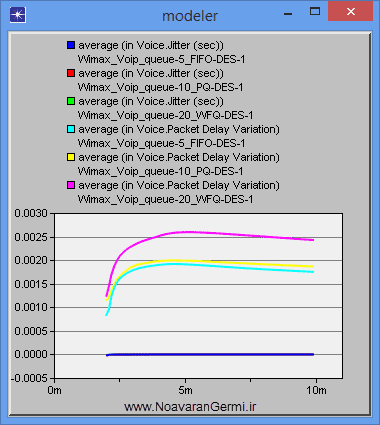Select the text Wimax_Voip_queue-10_PQ-DES-1 under the red swatch

tap(161, 87)
